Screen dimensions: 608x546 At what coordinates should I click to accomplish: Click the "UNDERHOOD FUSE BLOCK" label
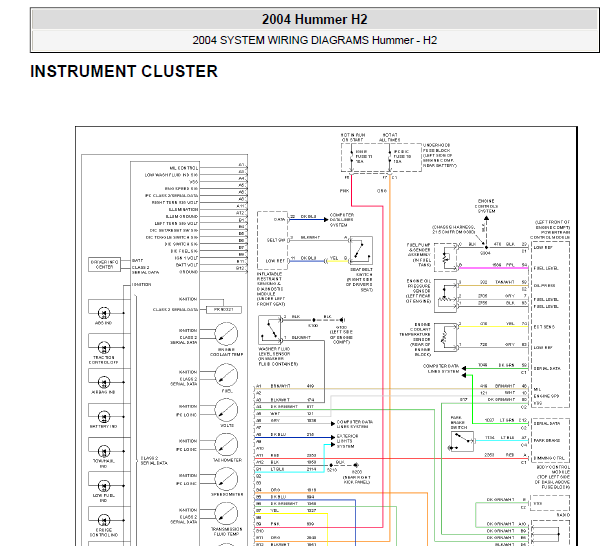point(437,148)
